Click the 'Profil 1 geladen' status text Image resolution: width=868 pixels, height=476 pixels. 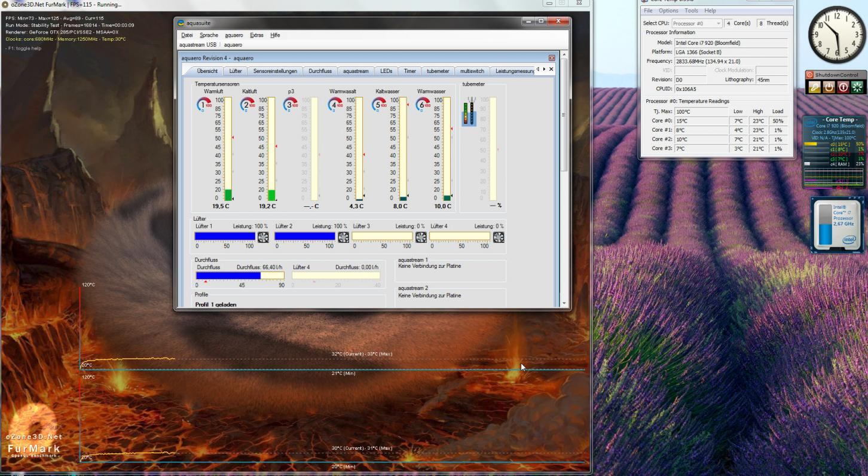coord(216,304)
